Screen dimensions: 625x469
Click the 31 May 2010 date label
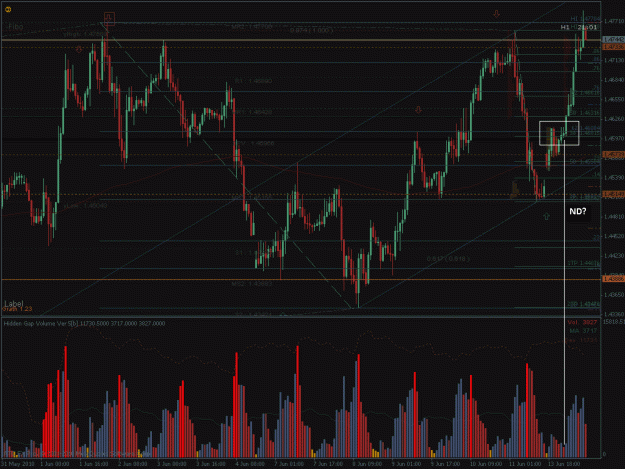pos(17,464)
